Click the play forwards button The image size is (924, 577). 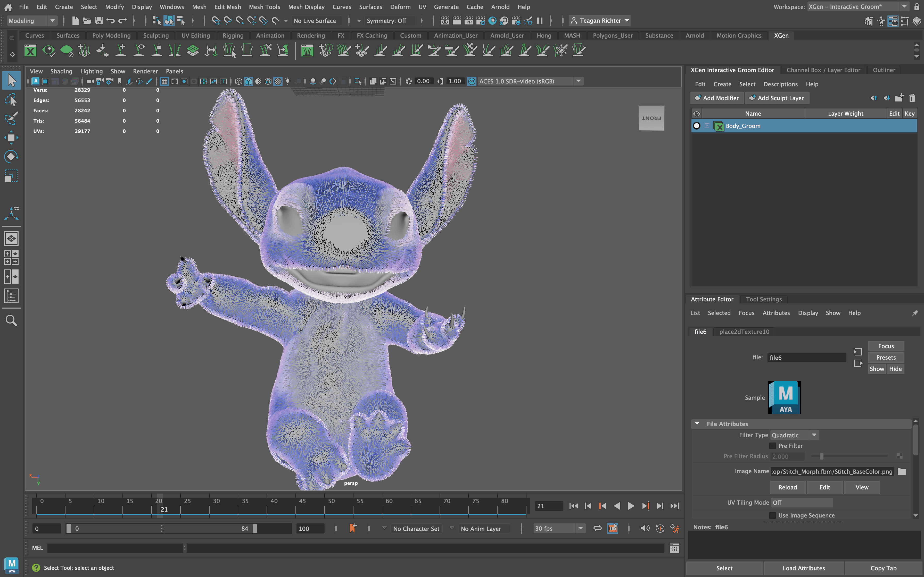(631, 506)
